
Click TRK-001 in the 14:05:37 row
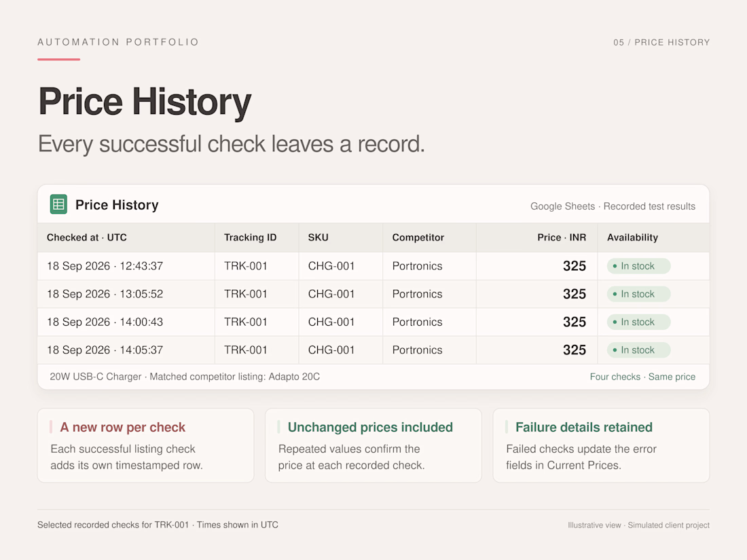(245, 350)
